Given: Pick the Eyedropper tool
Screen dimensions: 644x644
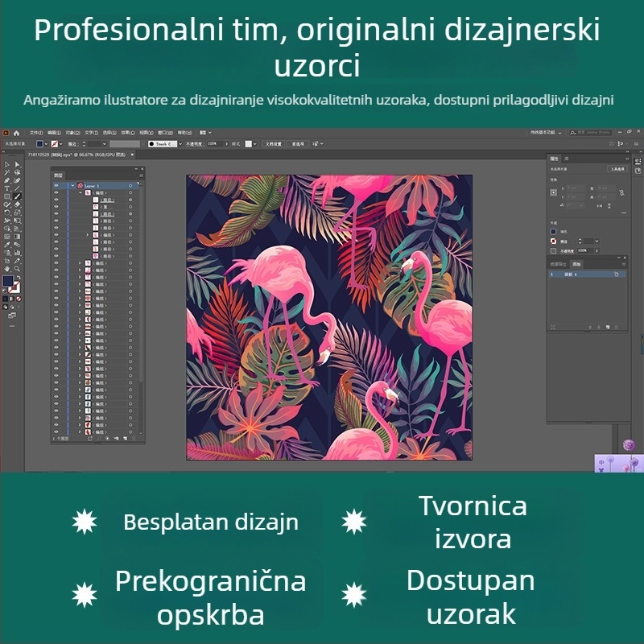Looking at the screenshot, I should [x=6, y=245].
